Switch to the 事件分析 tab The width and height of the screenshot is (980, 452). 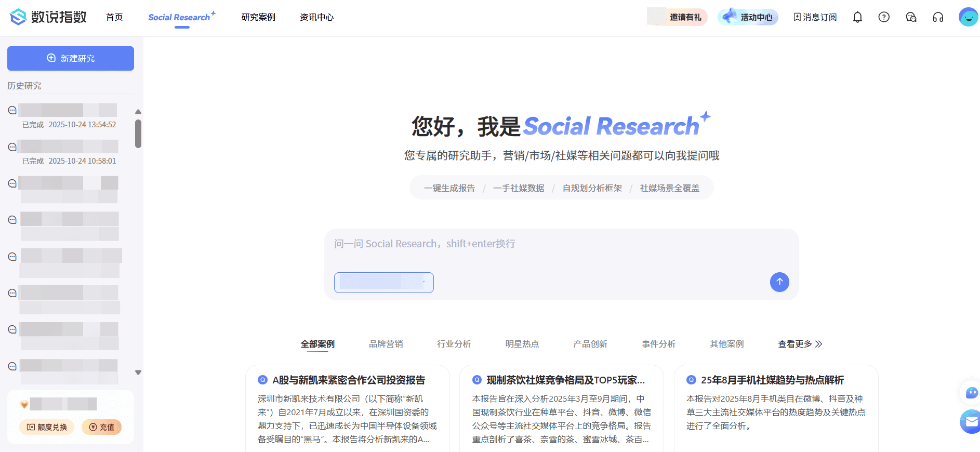point(659,344)
